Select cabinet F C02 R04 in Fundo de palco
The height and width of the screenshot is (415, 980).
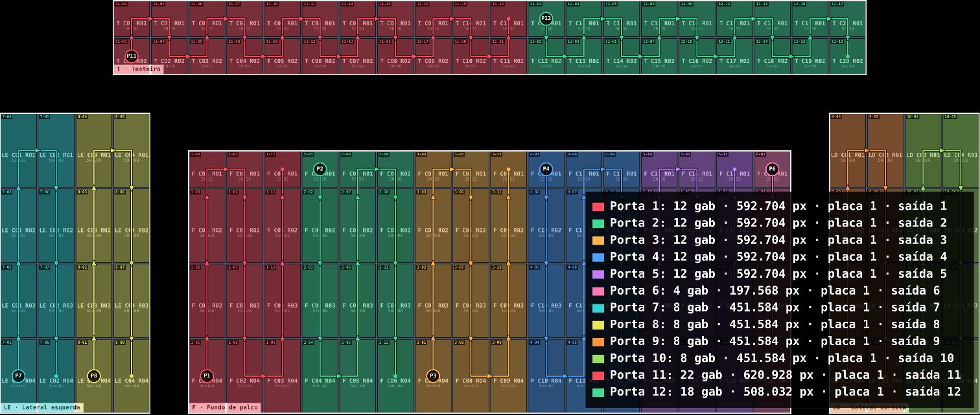tap(244, 376)
